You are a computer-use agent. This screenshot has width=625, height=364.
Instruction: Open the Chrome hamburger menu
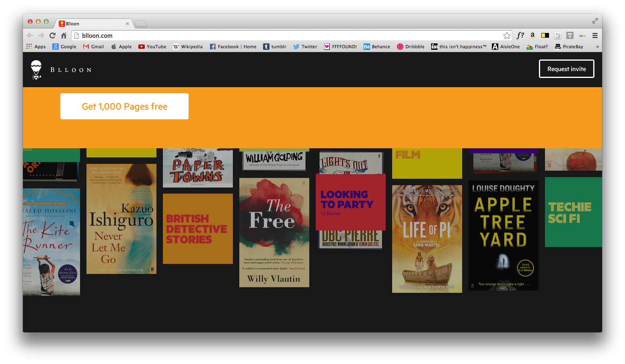(x=595, y=36)
